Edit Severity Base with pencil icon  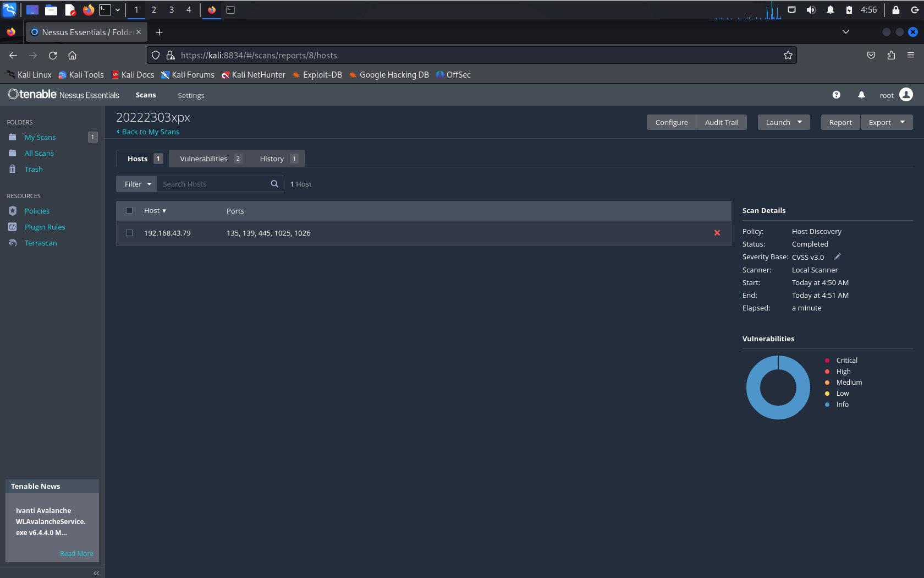click(838, 257)
